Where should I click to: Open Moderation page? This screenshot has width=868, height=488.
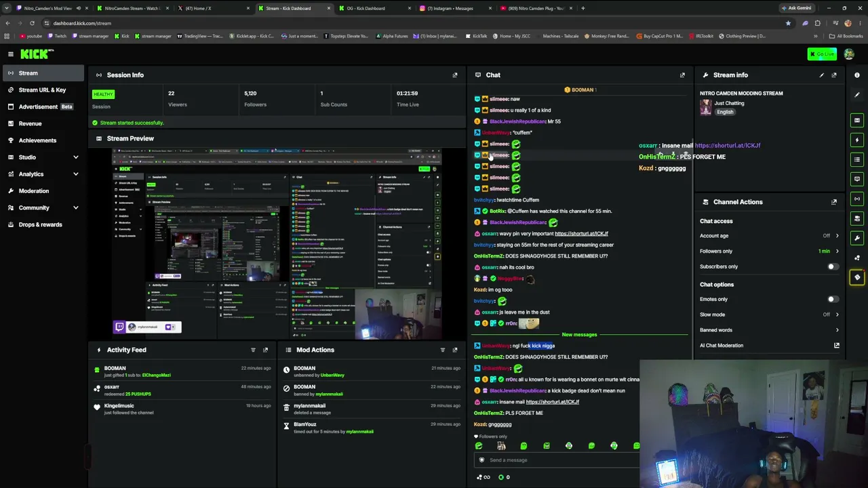pos(43,191)
